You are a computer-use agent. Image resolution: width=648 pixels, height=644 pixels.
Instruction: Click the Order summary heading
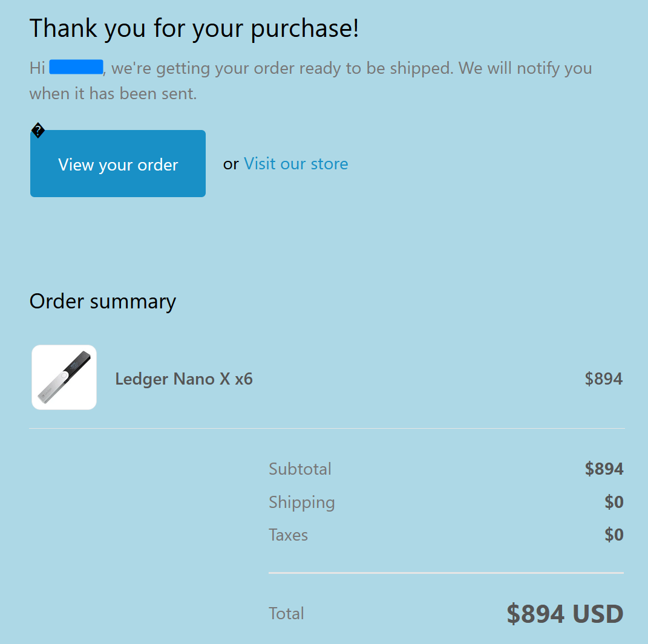point(103,301)
